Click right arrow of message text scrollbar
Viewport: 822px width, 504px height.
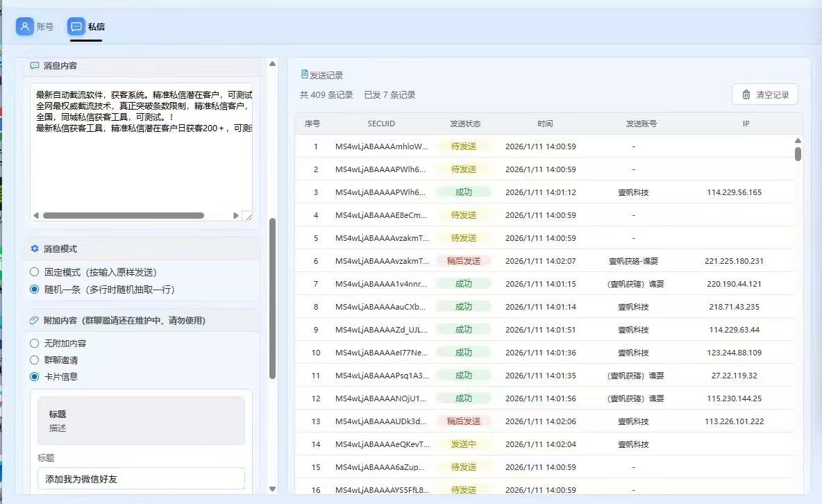[235, 216]
